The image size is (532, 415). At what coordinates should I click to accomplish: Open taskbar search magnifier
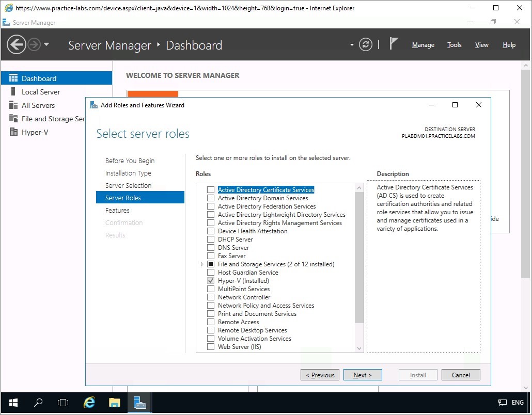(38, 403)
